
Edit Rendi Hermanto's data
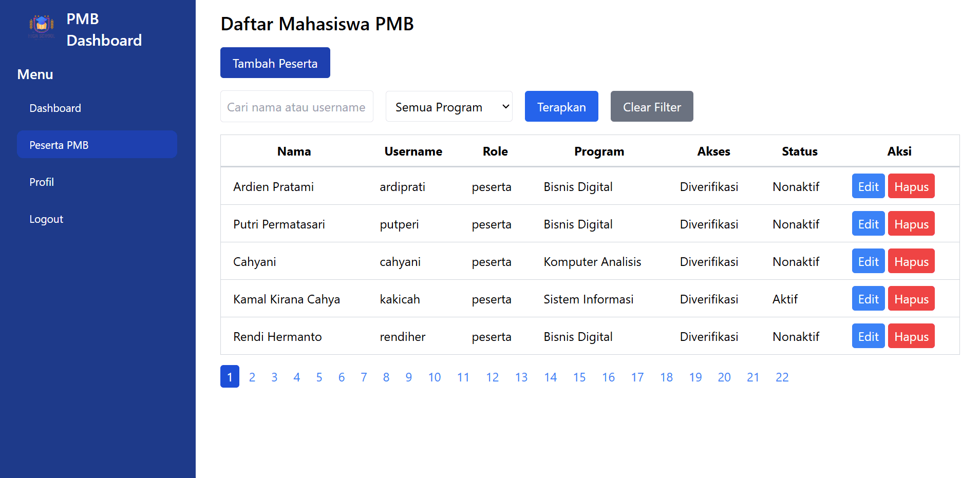(x=868, y=336)
